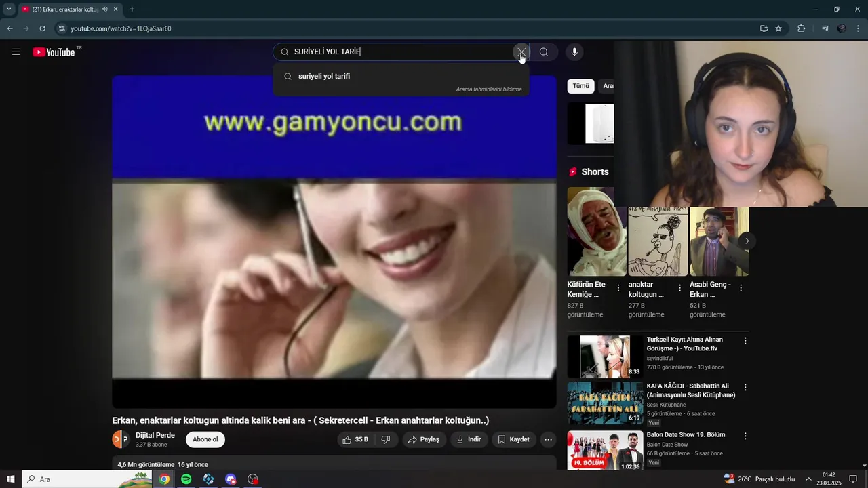Open the YouTube hamburger guide menu
Viewport: 868px width, 488px height.
16,52
